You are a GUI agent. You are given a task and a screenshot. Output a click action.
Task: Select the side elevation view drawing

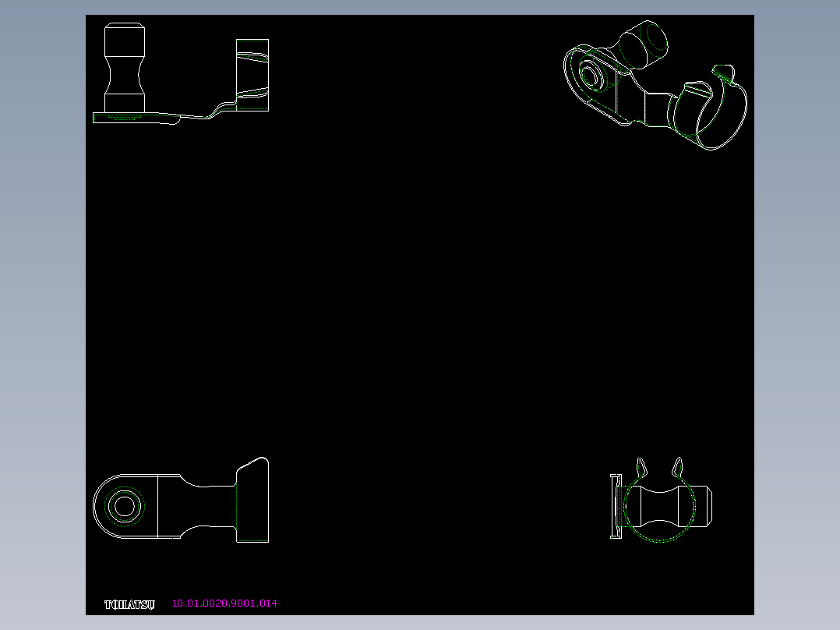point(181,73)
